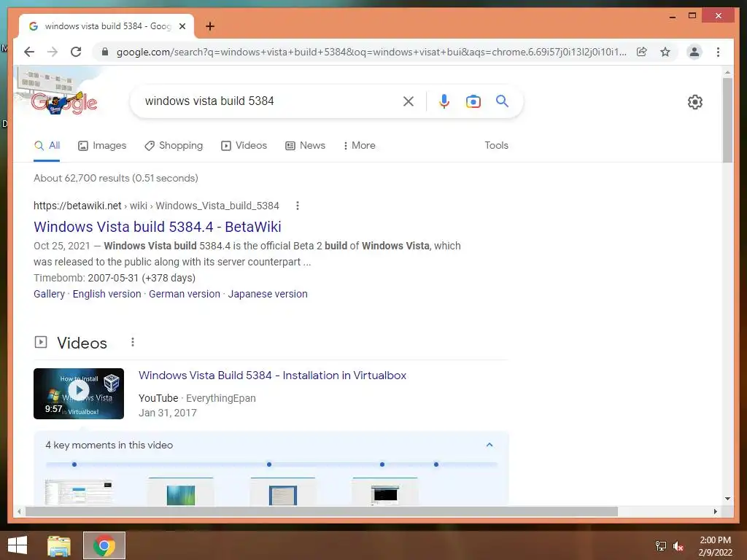Switch to News results tab
The image size is (747, 560).
(306, 146)
